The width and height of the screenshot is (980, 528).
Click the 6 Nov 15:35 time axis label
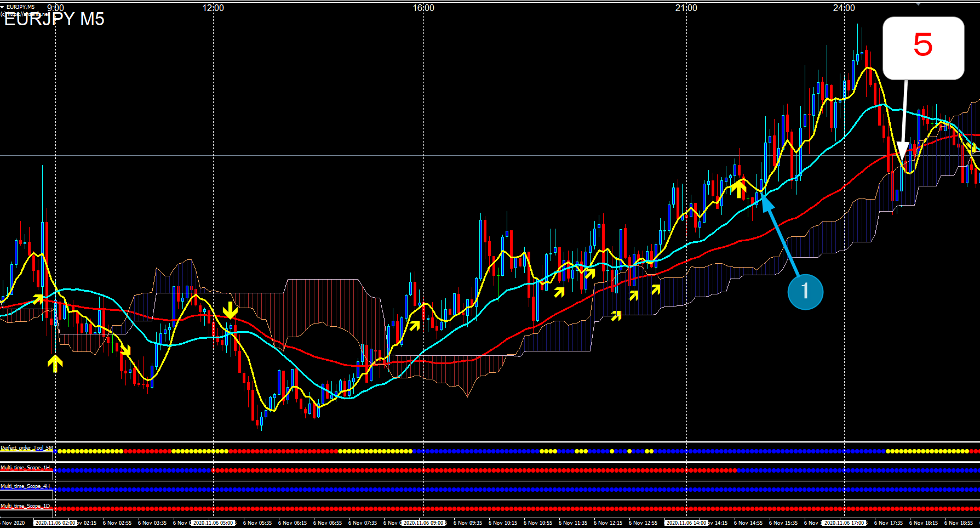[783, 523]
